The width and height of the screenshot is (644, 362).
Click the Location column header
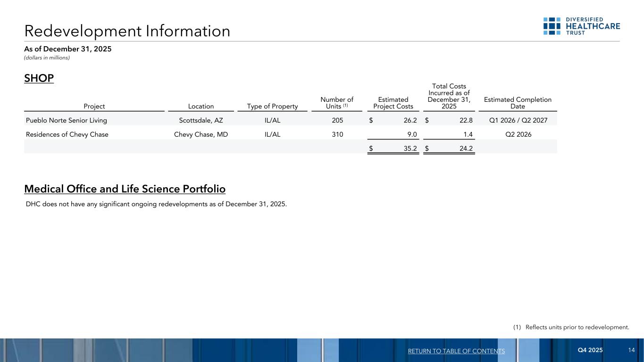[201, 107]
